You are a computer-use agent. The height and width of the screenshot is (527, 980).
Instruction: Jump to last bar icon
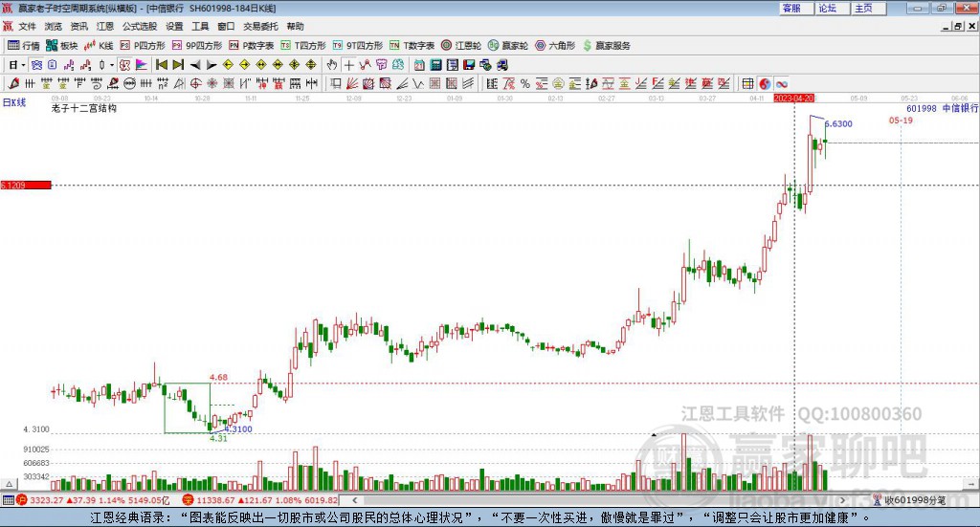pos(178,65)
